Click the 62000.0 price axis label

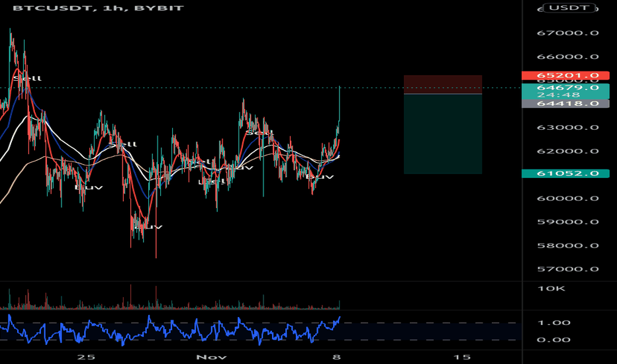pyautogui.click(x=567, y=151)
